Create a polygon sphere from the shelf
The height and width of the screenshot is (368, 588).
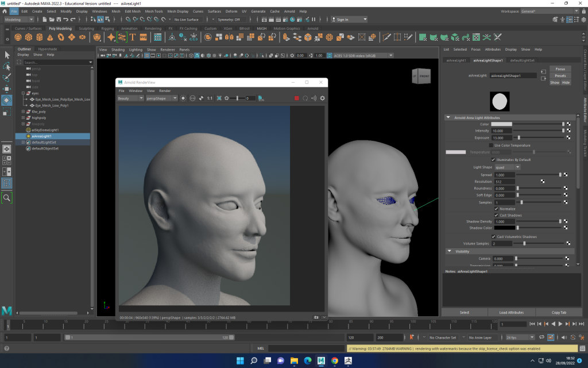[18, 37]
